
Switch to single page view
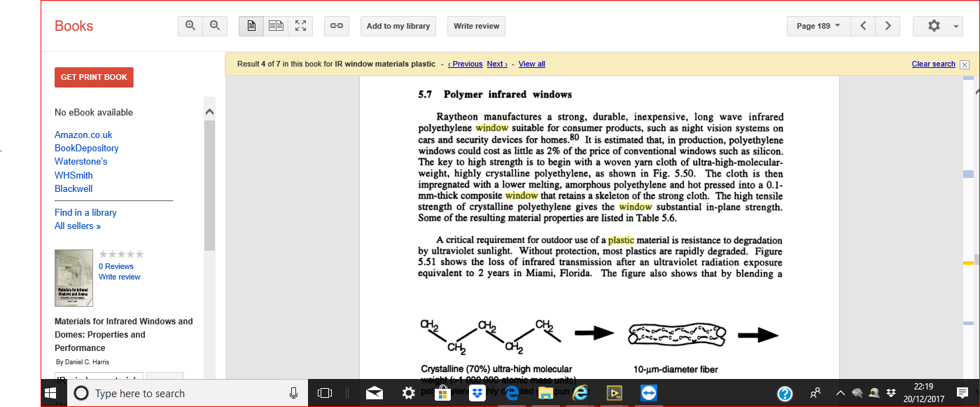click(x=251, y=26)
